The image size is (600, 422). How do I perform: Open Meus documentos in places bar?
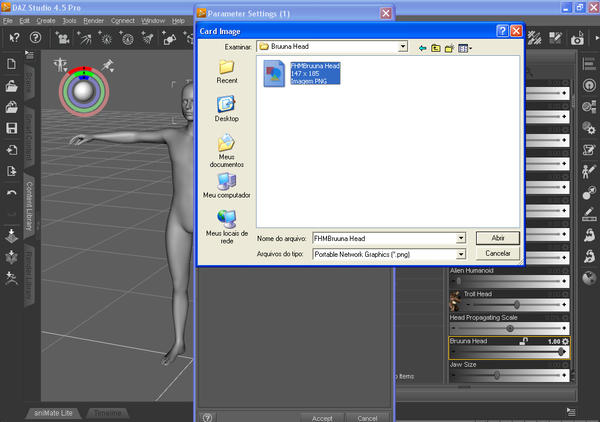point(227,151)
